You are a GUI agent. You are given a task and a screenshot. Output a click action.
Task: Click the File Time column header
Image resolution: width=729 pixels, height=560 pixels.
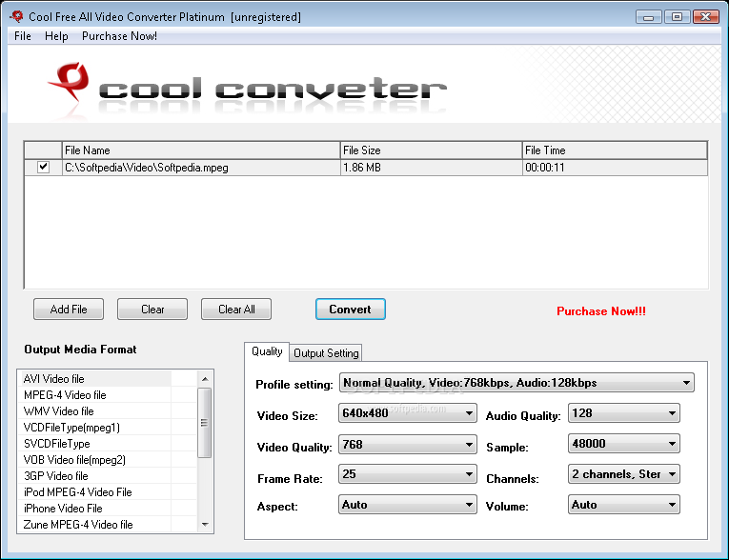pos(615,150)
